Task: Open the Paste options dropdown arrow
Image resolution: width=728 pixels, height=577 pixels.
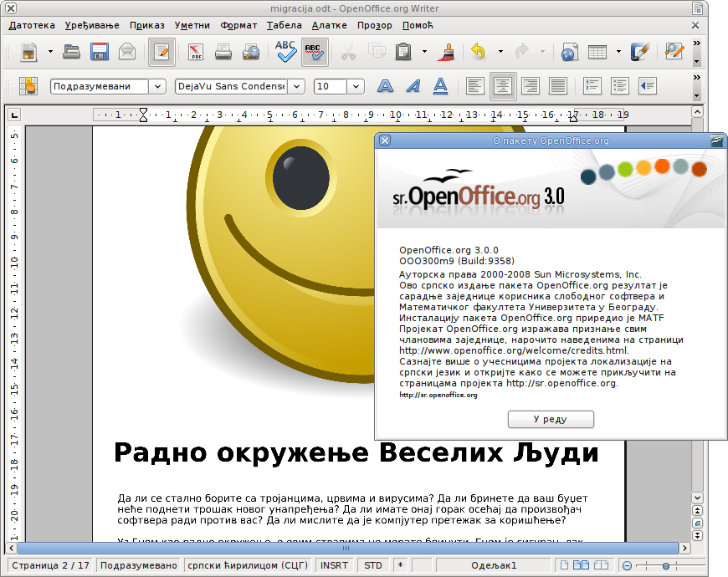Action: (424, 52)
